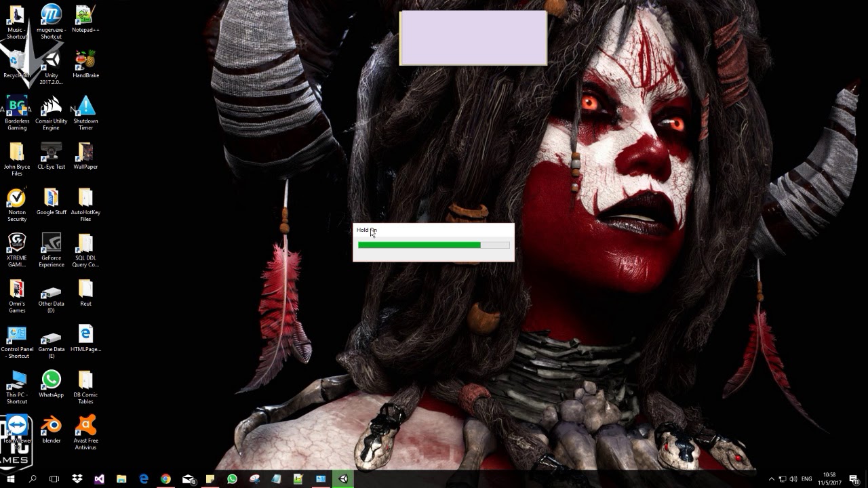868x488 pixels.
Task: Change ENG input language indicator
Action: (807, 479)
